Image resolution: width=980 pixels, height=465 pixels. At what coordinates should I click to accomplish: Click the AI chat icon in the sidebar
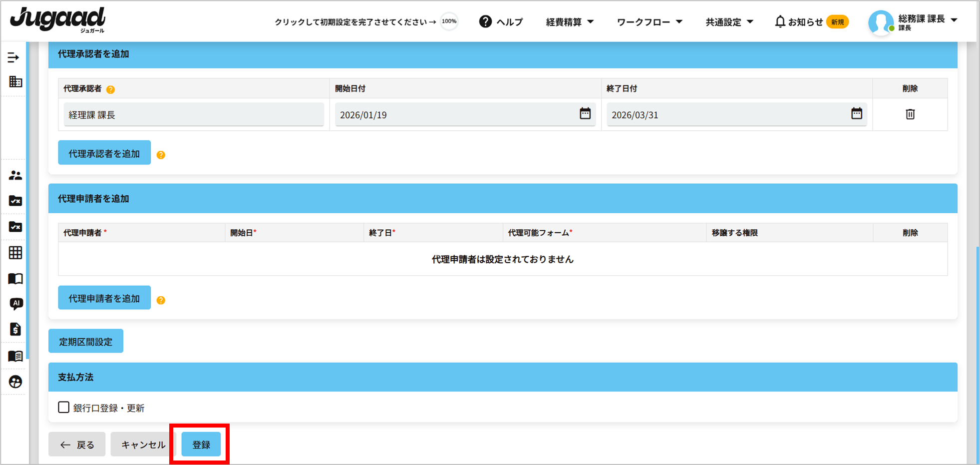[x=16, y=304]
